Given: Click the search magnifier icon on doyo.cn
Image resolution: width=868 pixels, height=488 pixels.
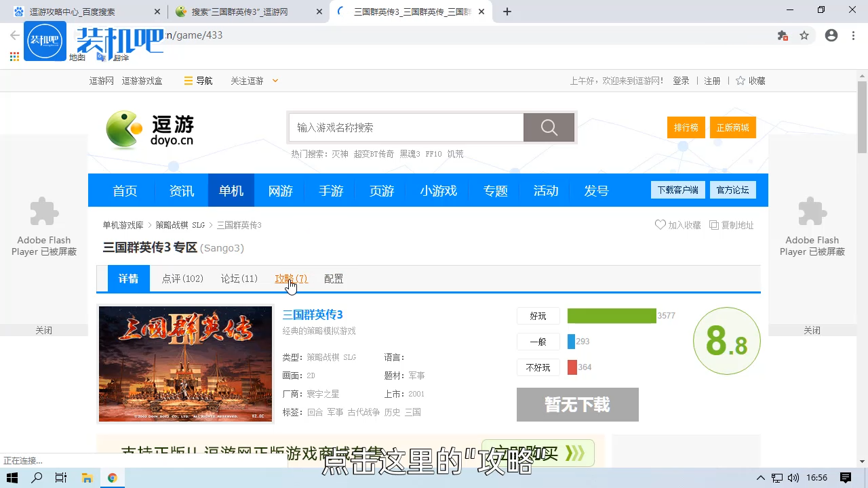Looking at the screenshot, I should coord(549,127).
